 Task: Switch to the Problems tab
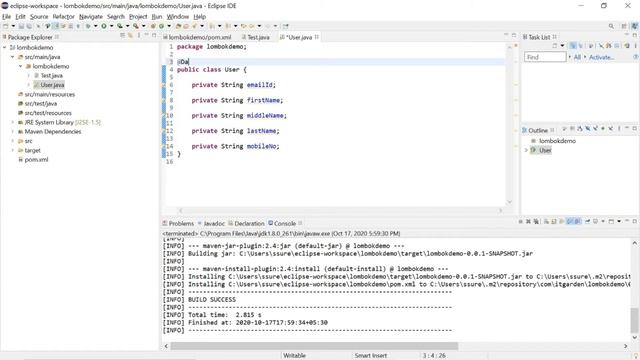click(178, 223)
